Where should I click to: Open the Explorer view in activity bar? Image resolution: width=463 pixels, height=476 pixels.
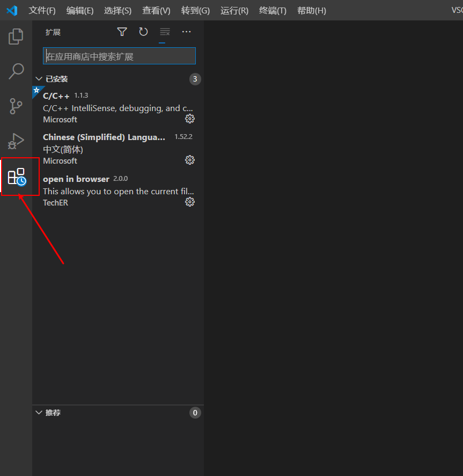pos(16,36)
